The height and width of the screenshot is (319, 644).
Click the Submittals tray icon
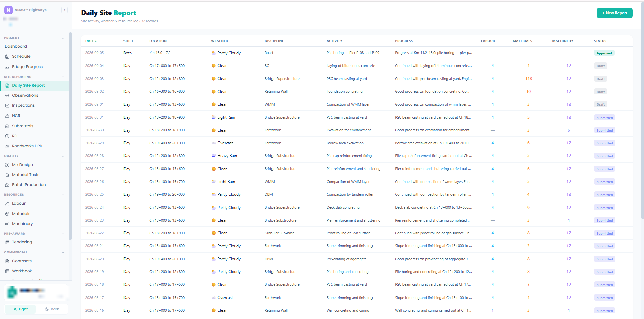(x=7, y=126)
